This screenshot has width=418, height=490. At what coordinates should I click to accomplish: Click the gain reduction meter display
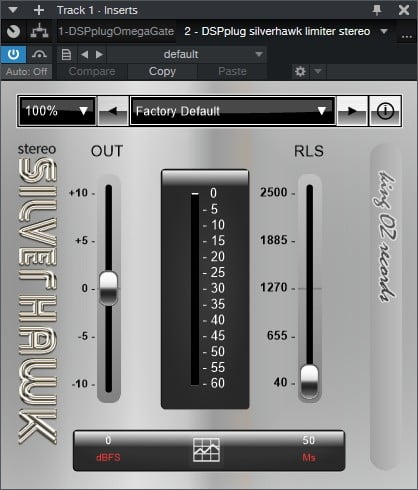(205, 289)
